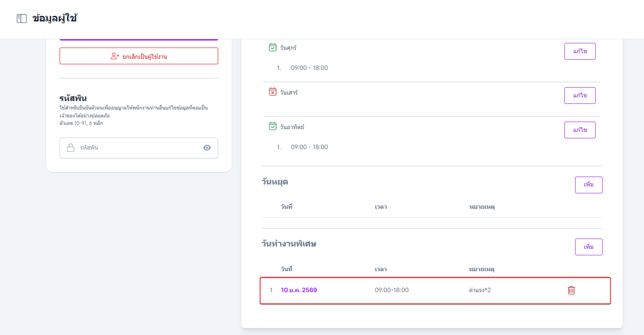Click the purple button above ยกเลิกเป็นผู้ใช้งาน

139,39
